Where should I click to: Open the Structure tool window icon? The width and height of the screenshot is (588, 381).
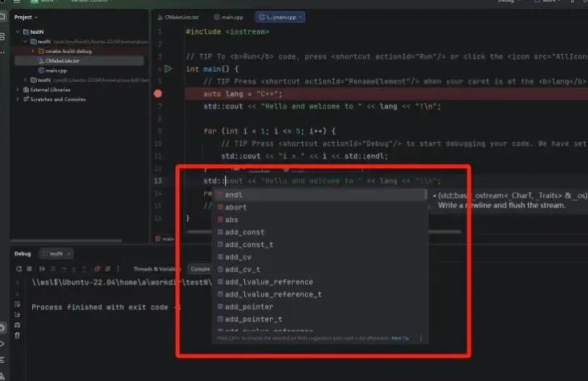tap(2, 36)
